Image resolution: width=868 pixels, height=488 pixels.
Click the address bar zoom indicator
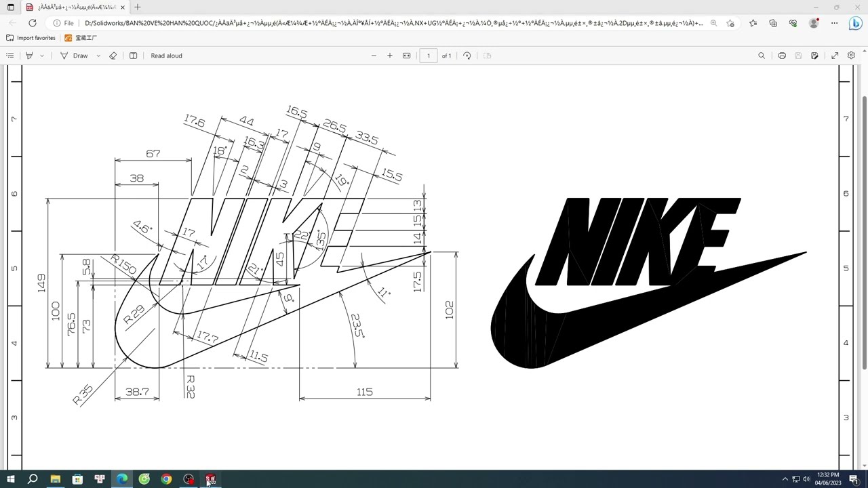tap(713, 23)
